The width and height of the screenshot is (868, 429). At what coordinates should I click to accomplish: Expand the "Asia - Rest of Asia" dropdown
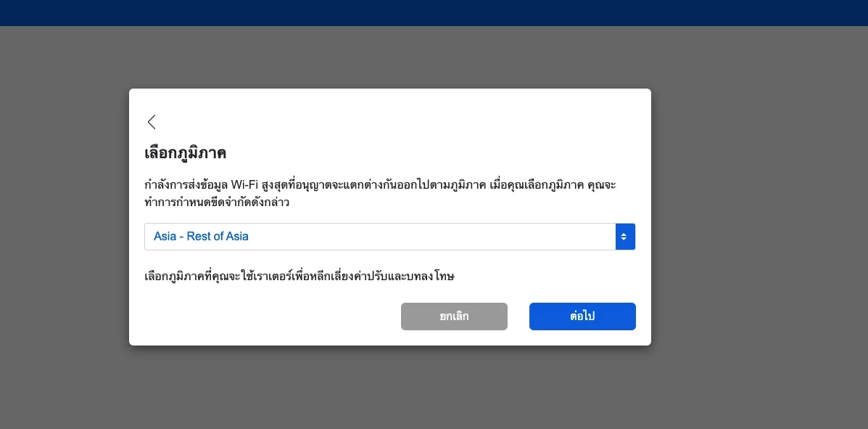pos(389,237)
